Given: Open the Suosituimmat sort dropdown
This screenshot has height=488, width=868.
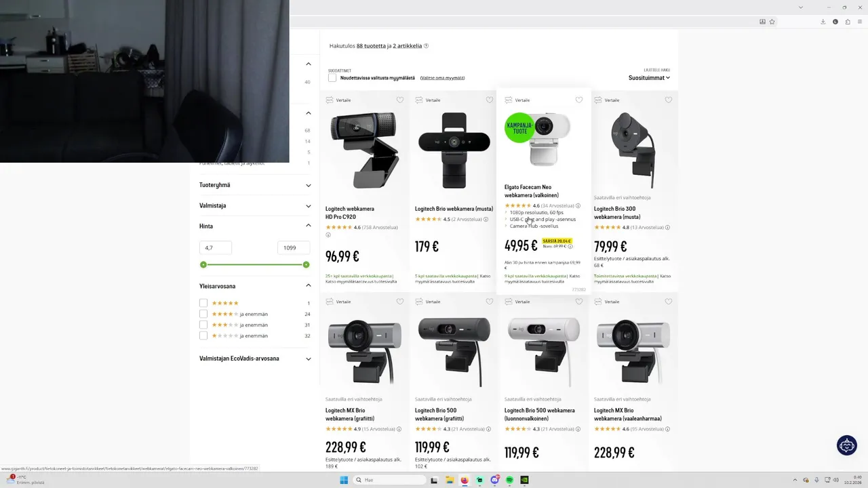Looking at the screenshot, I should [x=649, y=78].
